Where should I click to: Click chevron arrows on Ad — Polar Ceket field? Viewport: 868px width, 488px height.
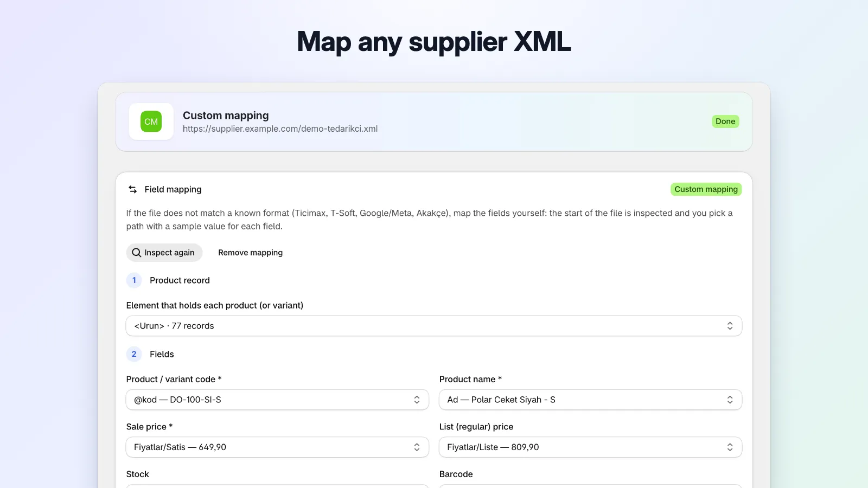click(730, 400)
